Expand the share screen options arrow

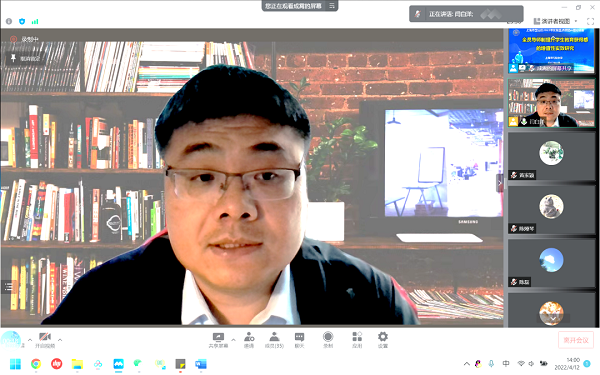pyautogui.click(x=233, y=339)
